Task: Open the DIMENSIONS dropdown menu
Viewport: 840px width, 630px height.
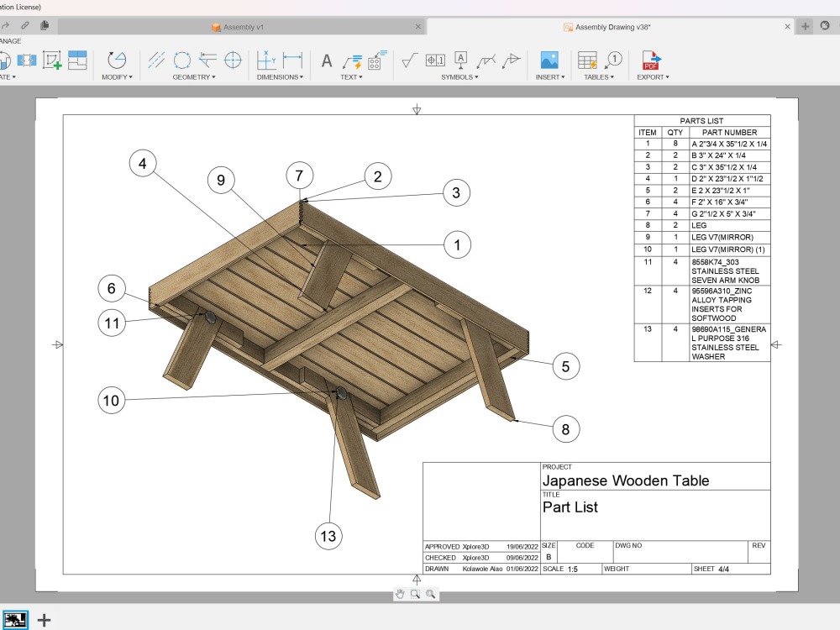Action: [280, 77]
